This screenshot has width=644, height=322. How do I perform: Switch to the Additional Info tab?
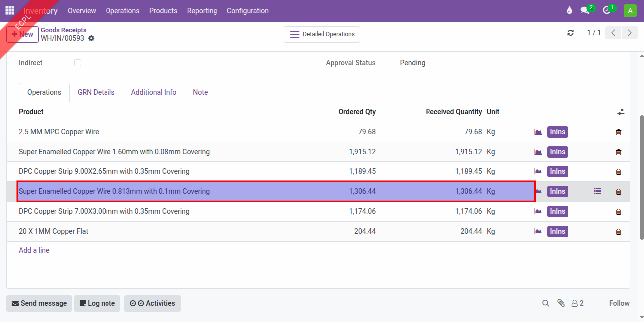point(153,92)
